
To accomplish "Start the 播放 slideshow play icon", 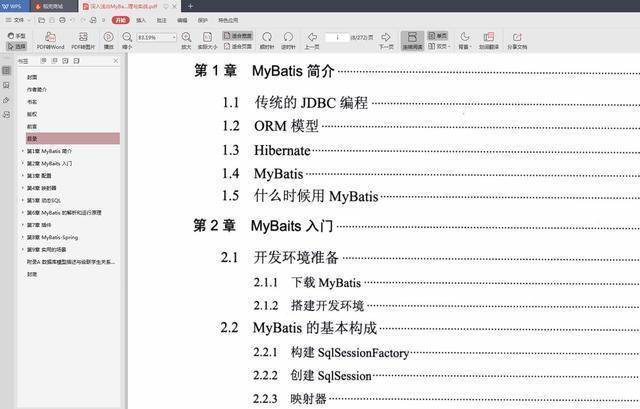I will point(108,37).
